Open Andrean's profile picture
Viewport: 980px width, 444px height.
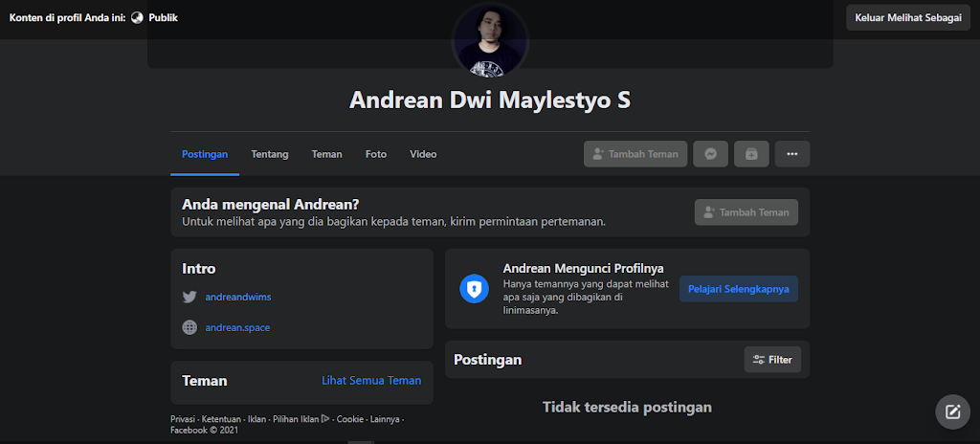(490, 40)
